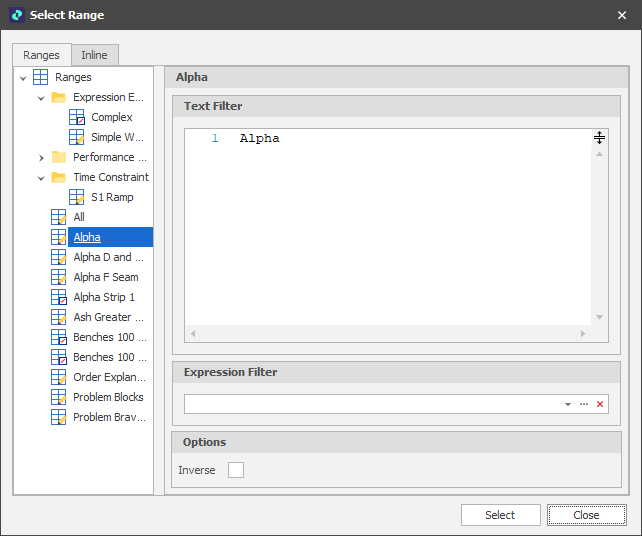Expand the Performance folder node
The image size is (642, 536).
(41, 157)
